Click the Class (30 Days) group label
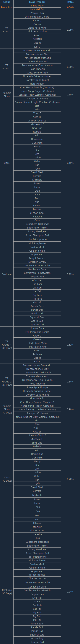The image size is (80, 644). (x=7, y=479)
